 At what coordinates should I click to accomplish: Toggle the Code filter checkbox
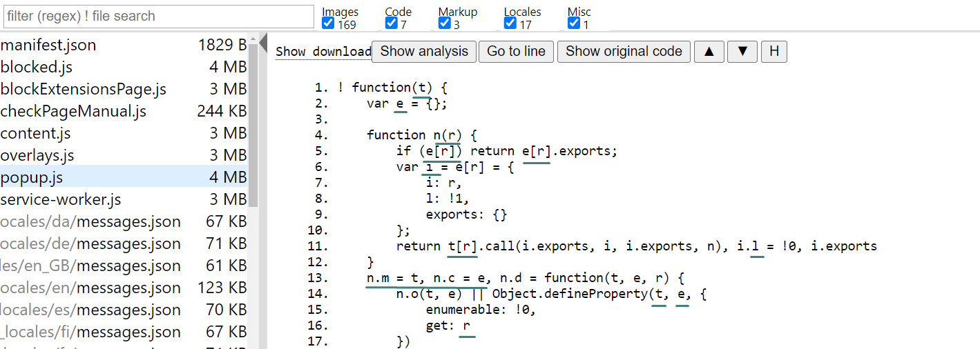[x=391, y=24]
